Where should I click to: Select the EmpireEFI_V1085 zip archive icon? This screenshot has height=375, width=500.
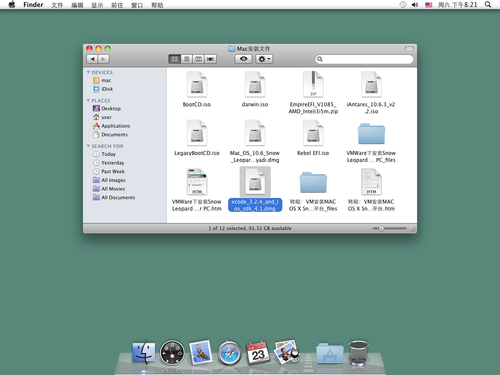[x=313, y=84]
